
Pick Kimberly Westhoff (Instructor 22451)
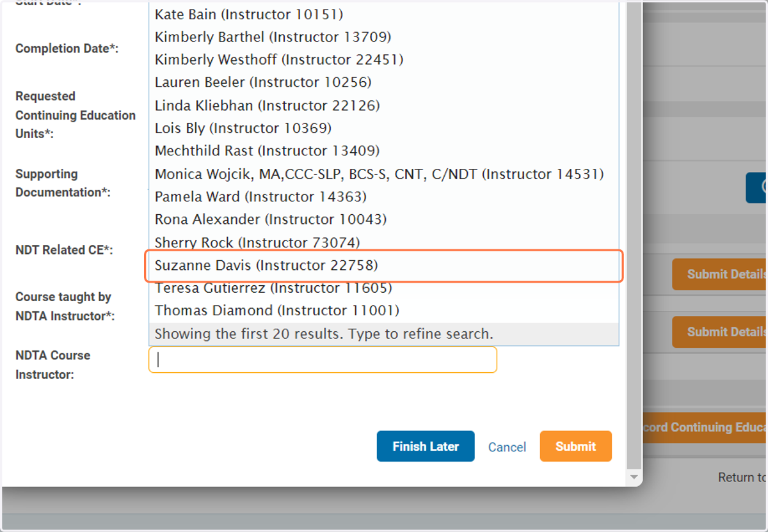pyautogui.click(x=384, y=60)
